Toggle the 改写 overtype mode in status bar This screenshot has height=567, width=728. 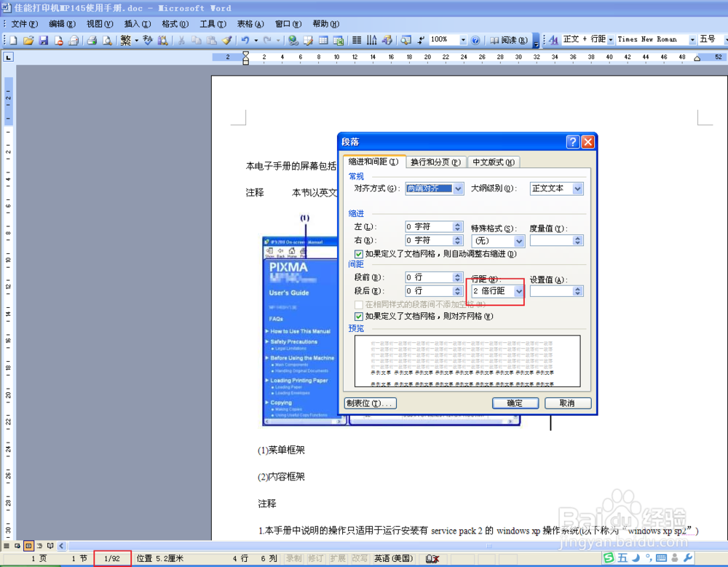coord(360,558)
